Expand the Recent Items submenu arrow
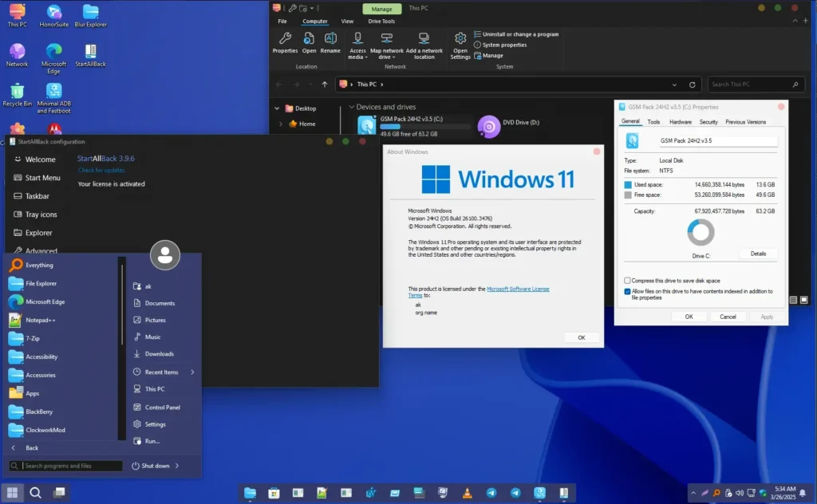Viewport: 817px width, 504px height. (x=192, y=372)
